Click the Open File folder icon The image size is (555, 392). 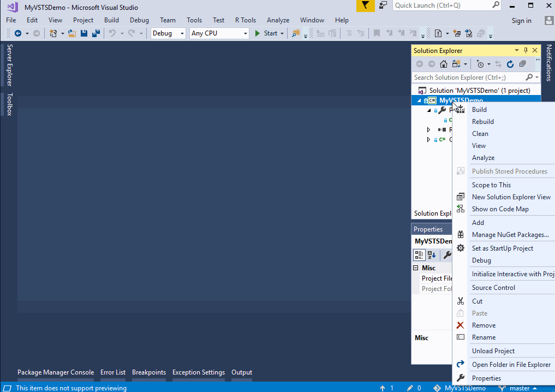tap(72, 33)
